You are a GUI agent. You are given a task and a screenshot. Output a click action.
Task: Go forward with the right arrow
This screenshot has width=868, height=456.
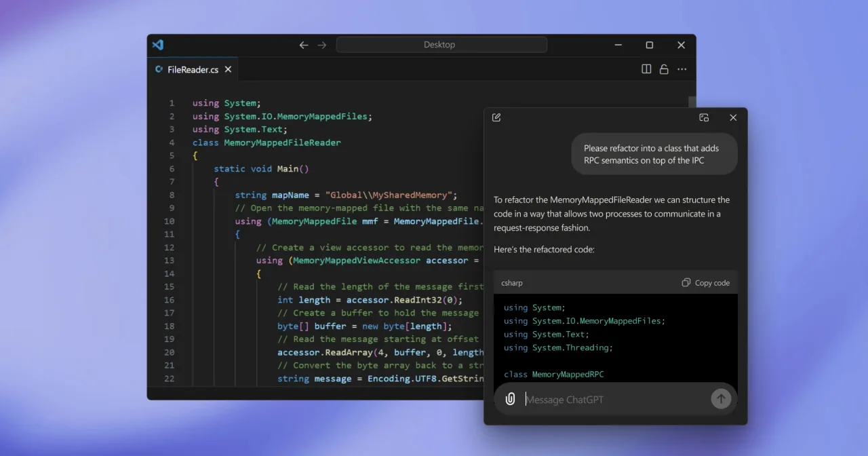point(322,45)
